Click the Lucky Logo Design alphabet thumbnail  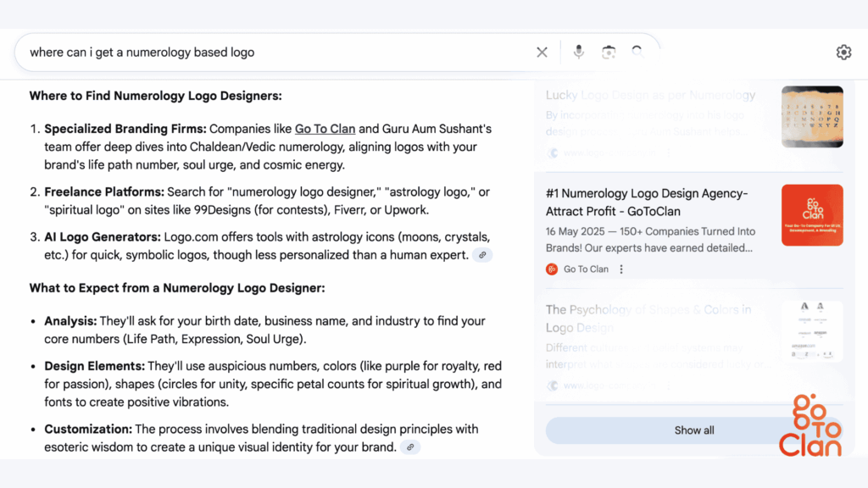(x=812, y=117)
